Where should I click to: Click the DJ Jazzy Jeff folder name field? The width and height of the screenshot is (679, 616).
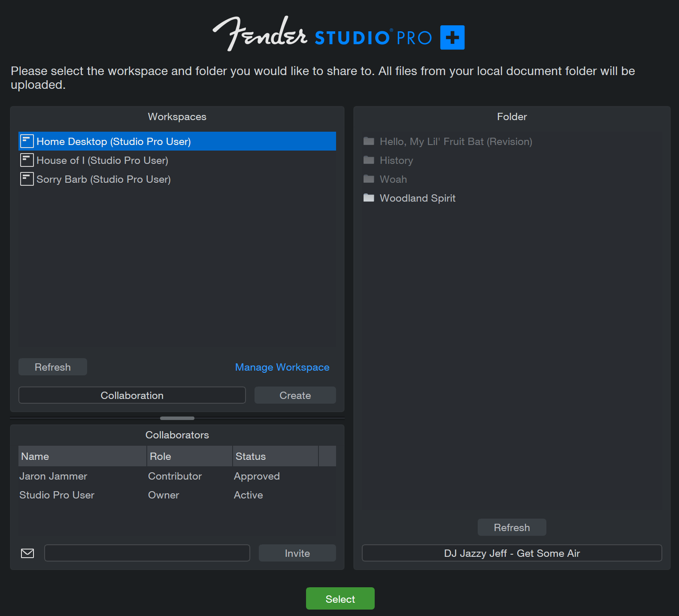click(512, 553)
